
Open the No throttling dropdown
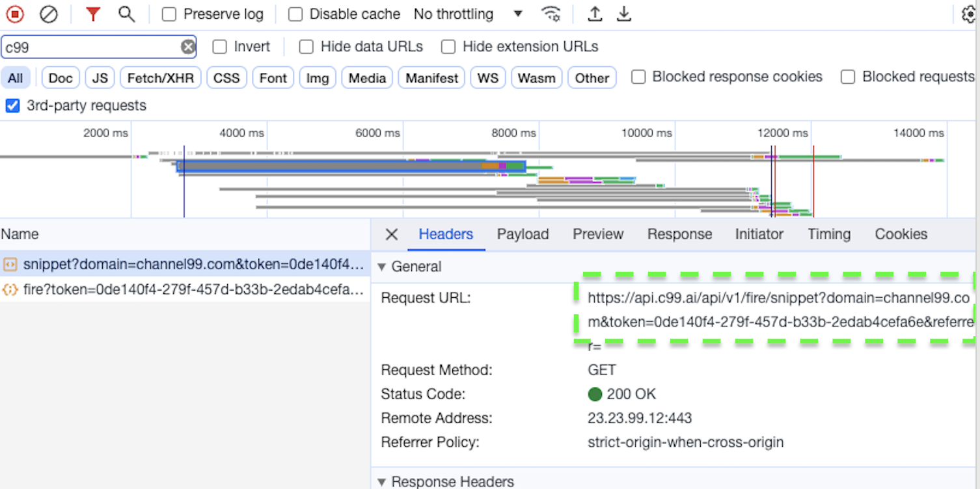468,14
